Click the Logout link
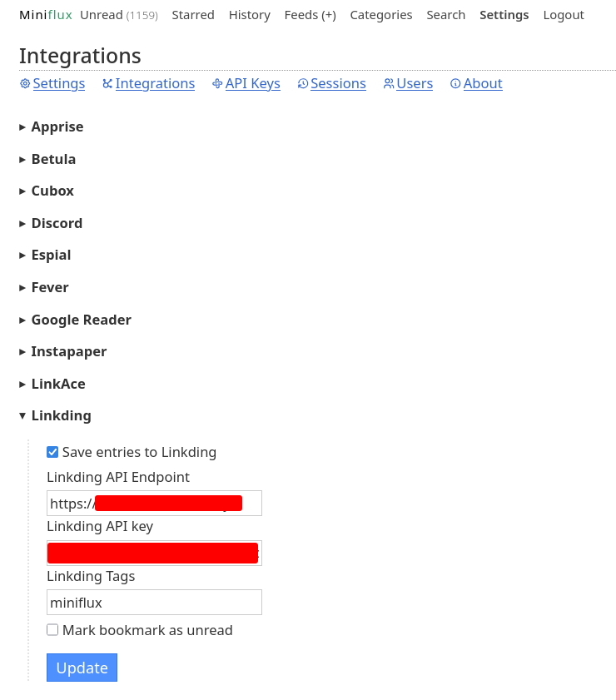The height and width of the screenshot is (700, 616). [564, 15]
